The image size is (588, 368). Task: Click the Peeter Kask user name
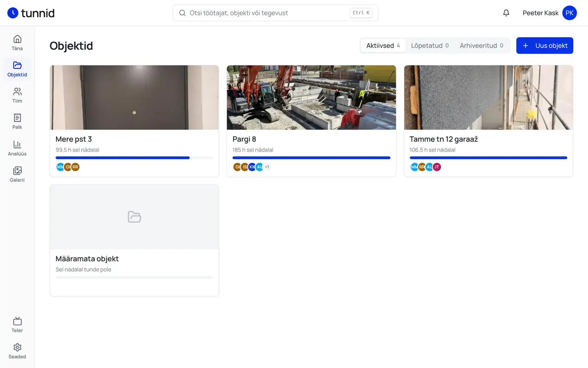pyautogui.click(x=541, y=13)
